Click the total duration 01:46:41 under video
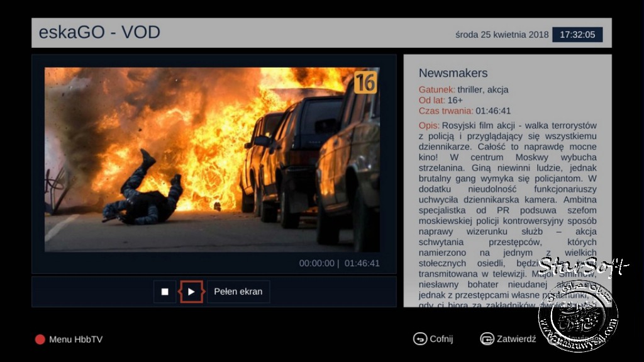Viewport: 644px width, 362px height. (362, 263)
